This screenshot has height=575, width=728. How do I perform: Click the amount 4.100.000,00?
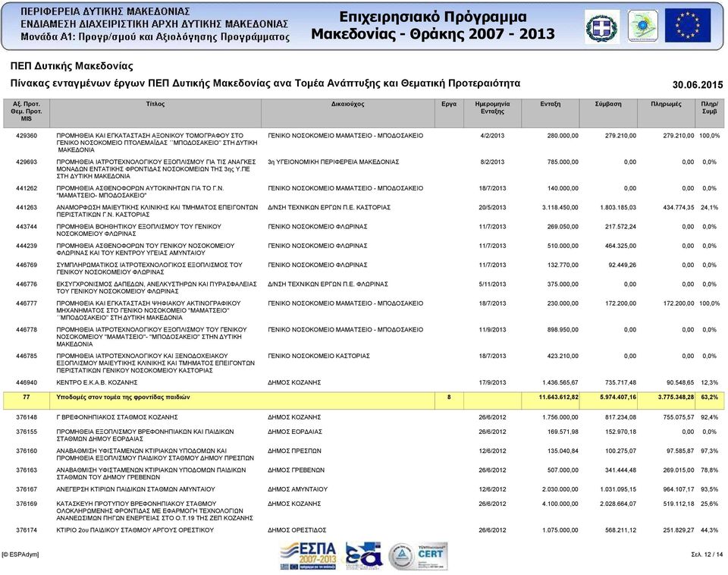[560, 504]
